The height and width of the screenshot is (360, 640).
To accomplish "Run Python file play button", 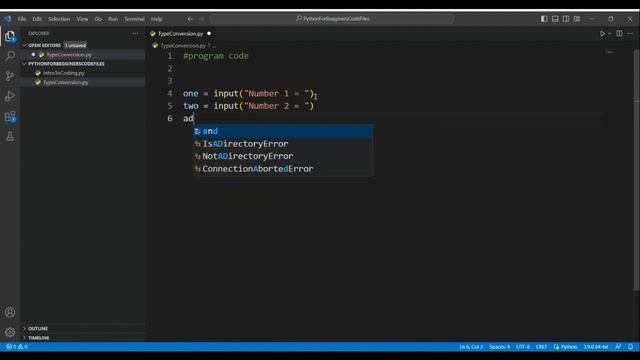I will tap(602, 33).
